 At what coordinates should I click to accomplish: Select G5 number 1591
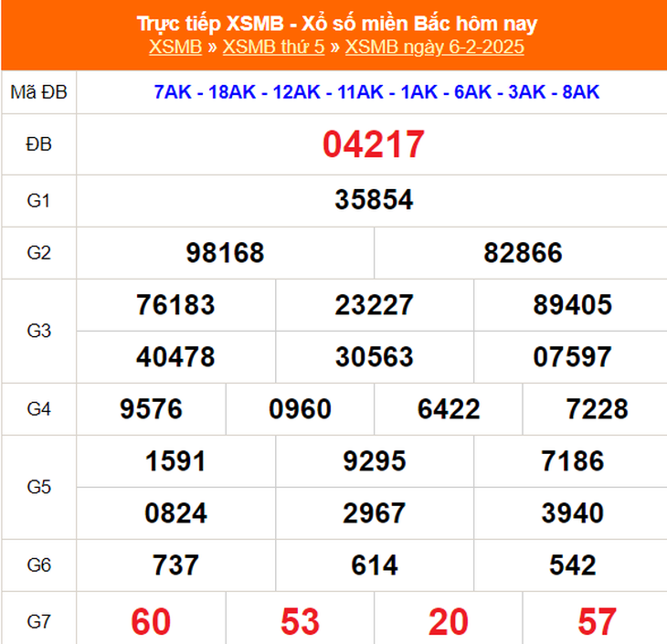(175, 460)
